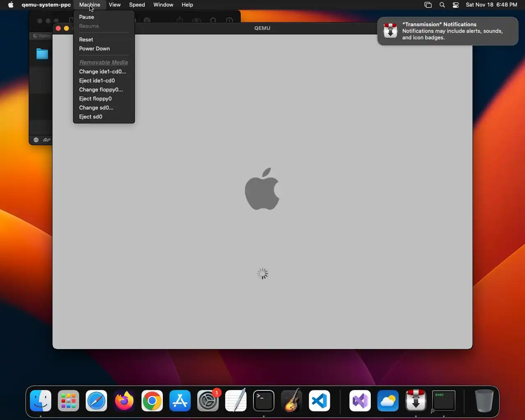Click the date and time clock
The width and height of the screenshot is (525, 420).
(x=491, y=5)
